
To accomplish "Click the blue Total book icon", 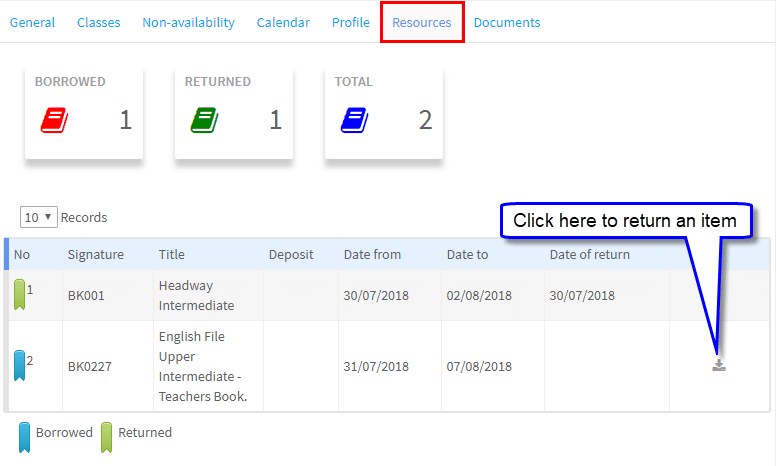I will 354,121.
